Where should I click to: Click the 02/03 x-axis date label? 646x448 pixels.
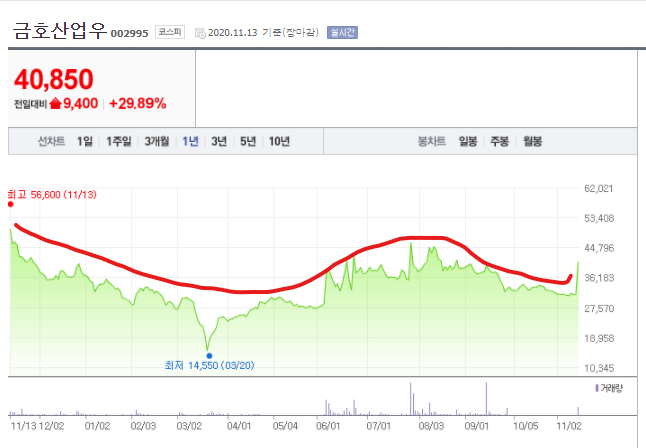(x=143, y=426)
